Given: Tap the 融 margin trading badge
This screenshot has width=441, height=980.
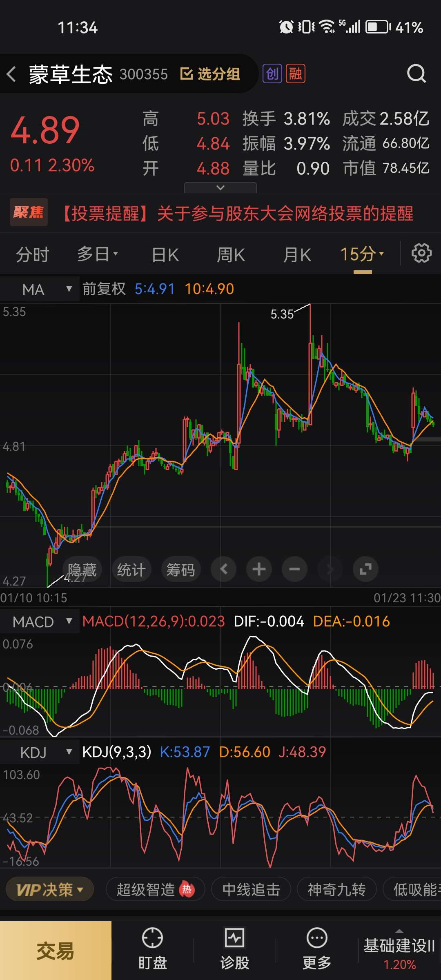Looking at the screenshot, I should [295, 74].
